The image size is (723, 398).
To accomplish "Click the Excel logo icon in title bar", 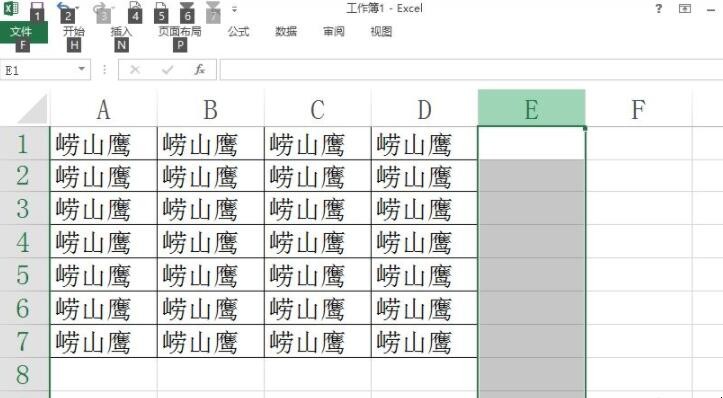I will click(11, 8).
